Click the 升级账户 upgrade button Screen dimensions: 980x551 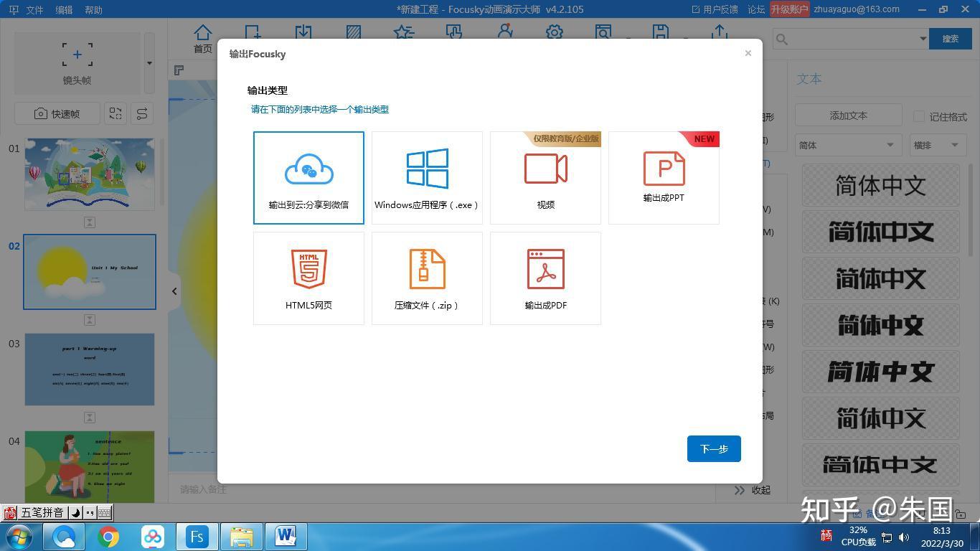point(789,9)
